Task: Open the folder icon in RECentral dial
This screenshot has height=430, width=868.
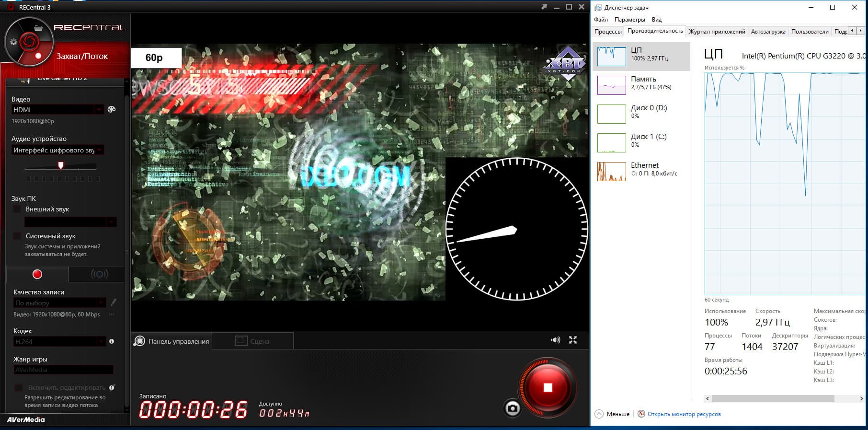Action: 38,28
